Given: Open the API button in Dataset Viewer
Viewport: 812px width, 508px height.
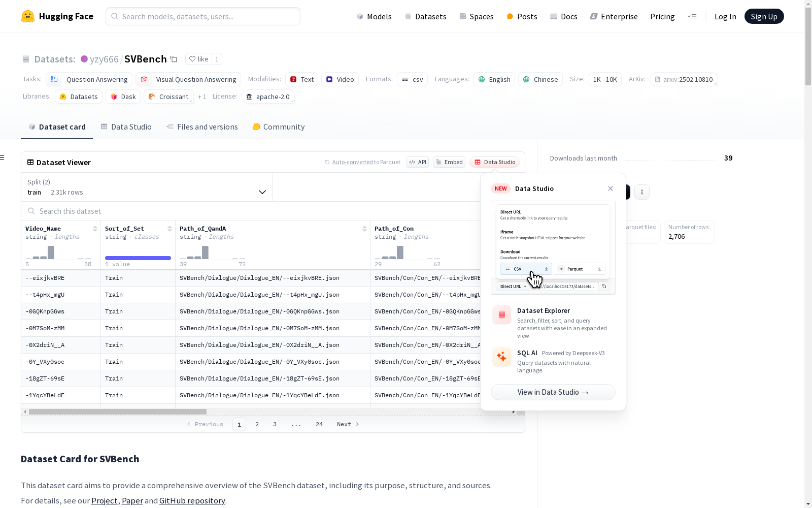Looking at the screenshot, I should 418,162.
